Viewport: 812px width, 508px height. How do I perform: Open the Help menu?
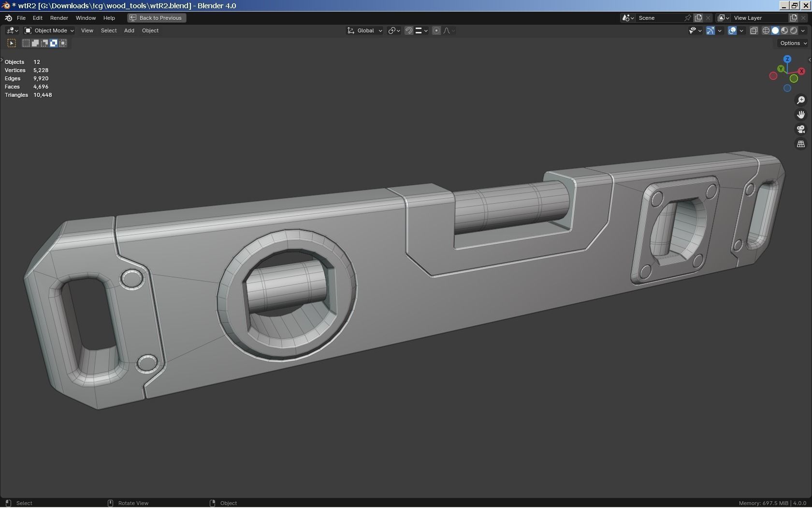pos(109,18)
